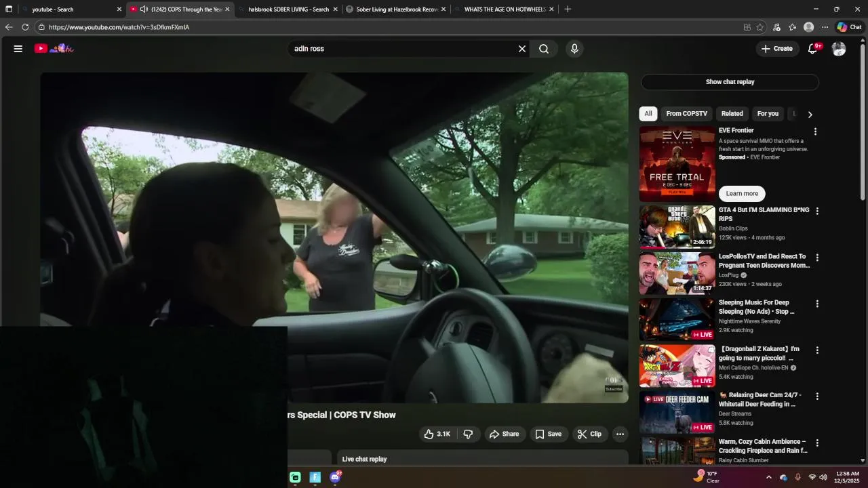Open a new browser tab

point(568,9)
